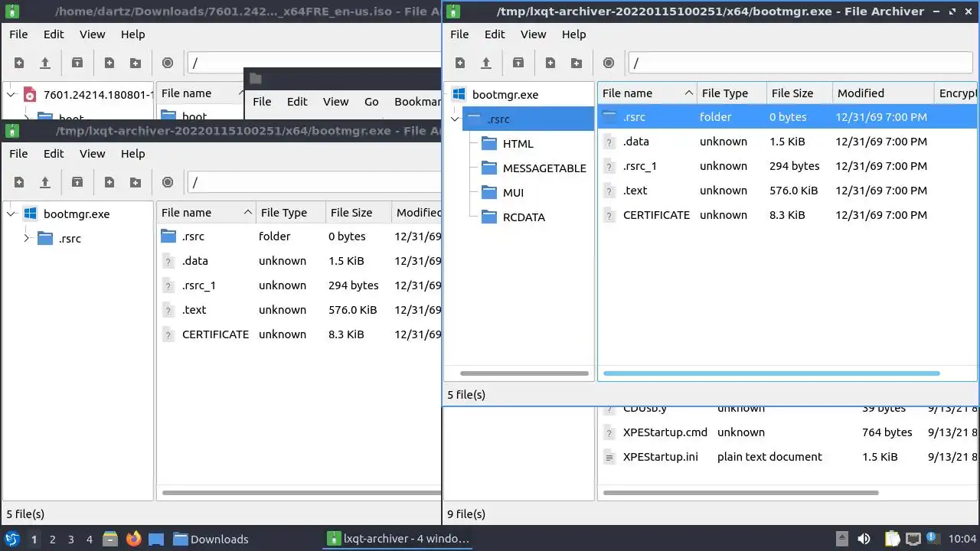Select RCDATA folder in front window tree

click(514, 217)
